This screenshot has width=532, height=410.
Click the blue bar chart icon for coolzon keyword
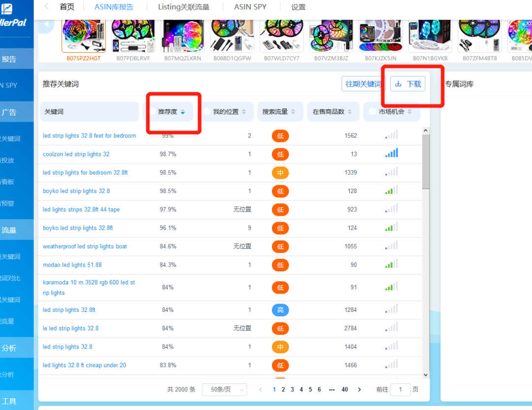coord(391,153)
